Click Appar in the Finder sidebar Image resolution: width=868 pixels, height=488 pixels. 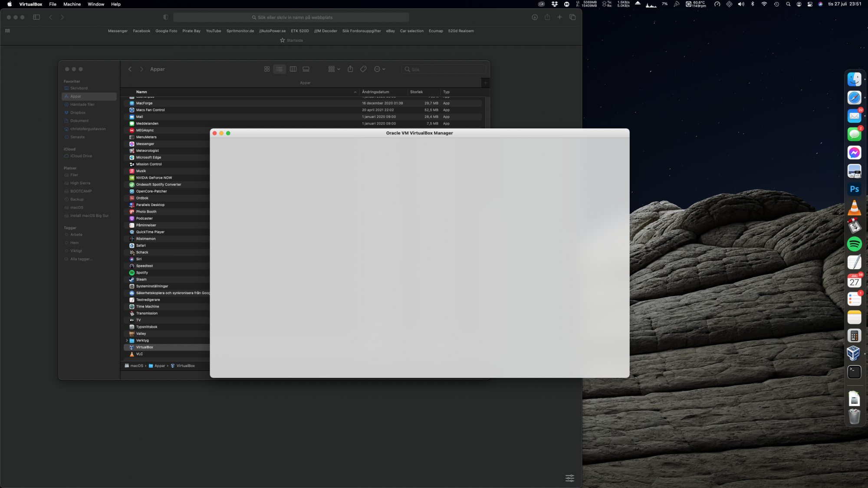pyautogui.click(x=76, y=96)
